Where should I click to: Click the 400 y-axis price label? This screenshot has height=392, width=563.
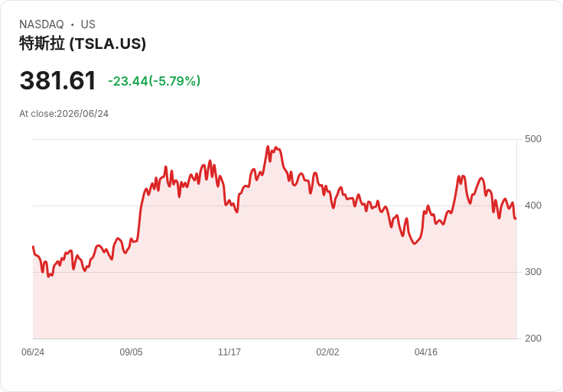tap(533, 206)
